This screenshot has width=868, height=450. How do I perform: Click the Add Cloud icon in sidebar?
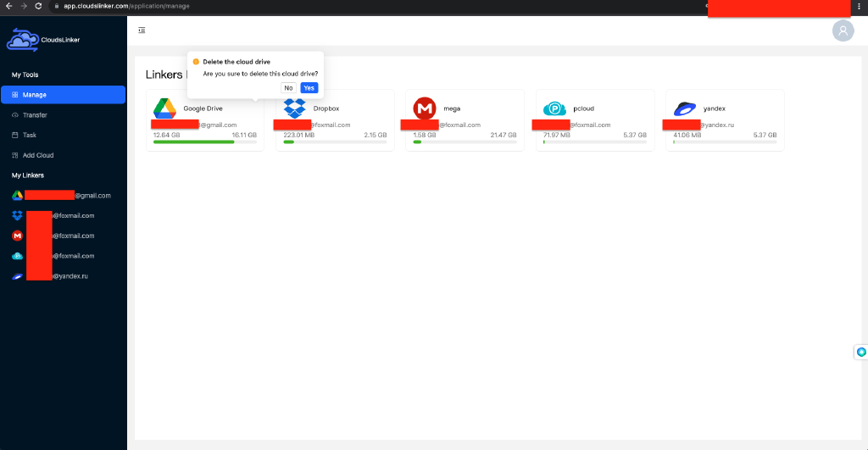[15, 156]
